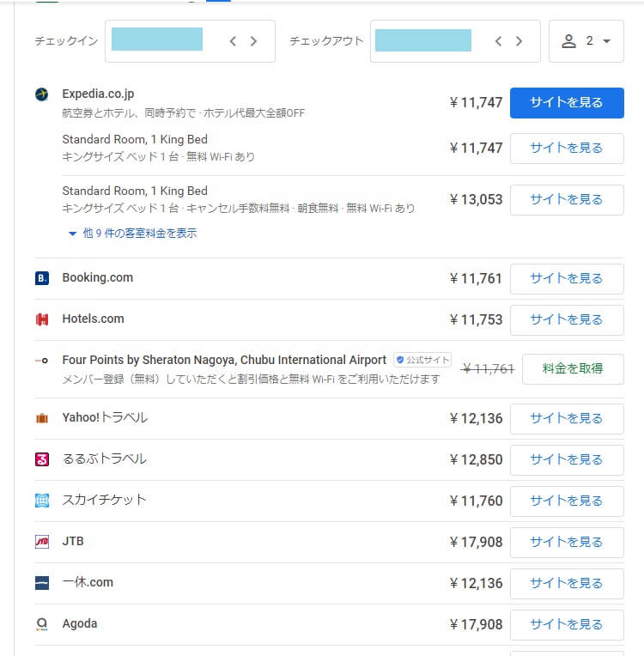The width and height of the screenshot is (644, 656).
Task: Click 料金を取得 for Four Points official site
Action: [x=573, y=369]
